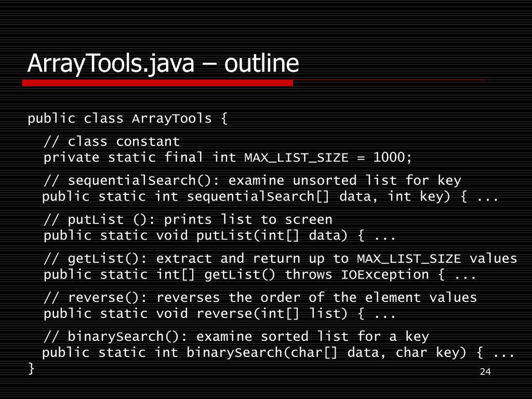Viewport: 532px width, 399px height.
Task: Click the MAX_LIST_SIZE = 1000 declaration line
Action: click(228, 157)
